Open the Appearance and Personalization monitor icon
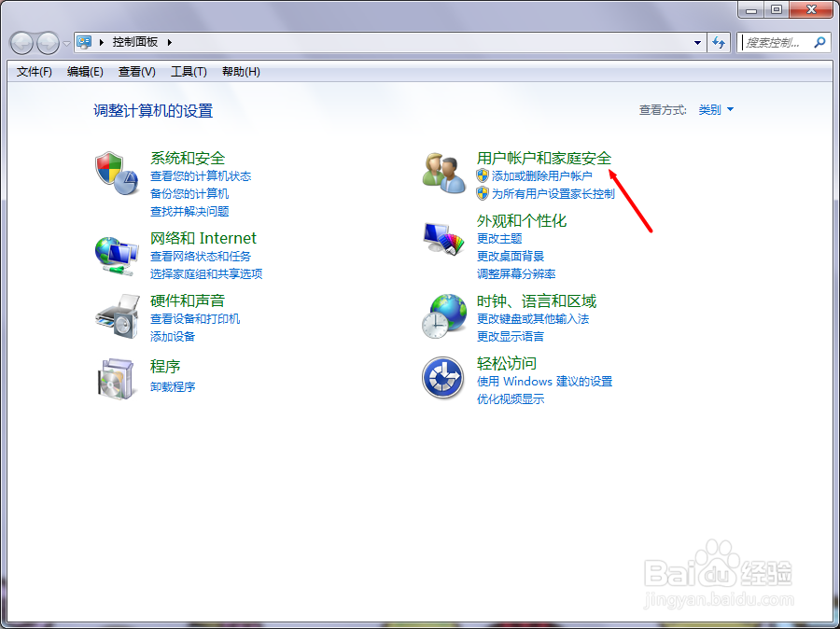The width and height of the screenshot is (840, 629). tap(443, 239)
